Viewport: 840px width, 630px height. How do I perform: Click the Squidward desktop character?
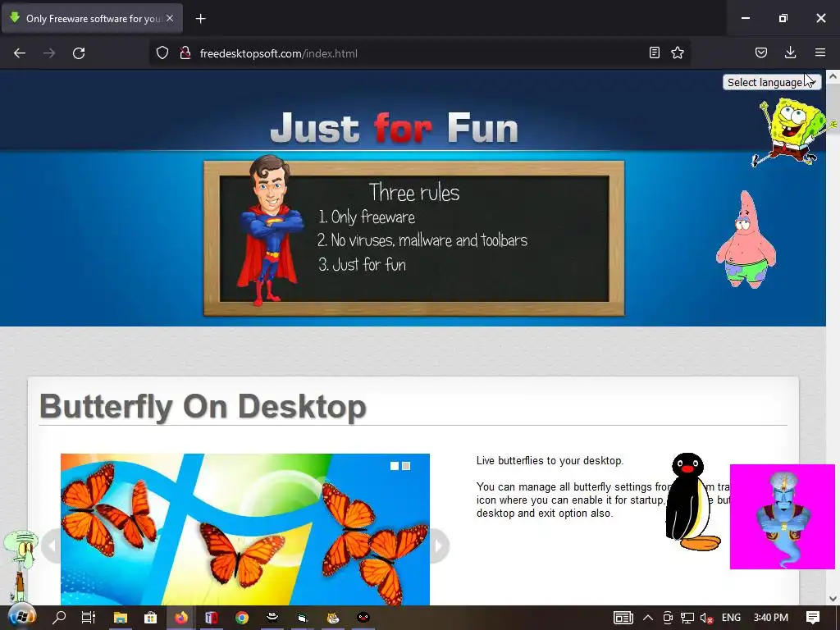click(x=21, y=565)
